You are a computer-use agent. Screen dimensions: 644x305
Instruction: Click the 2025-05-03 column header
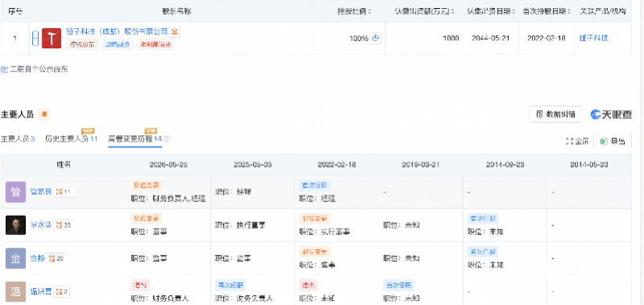point(253,165)
